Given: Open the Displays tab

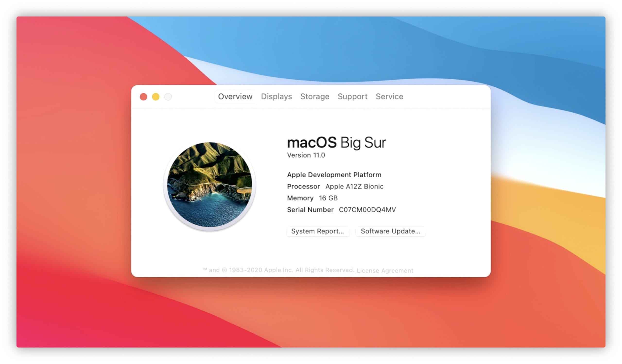Looking at the screenshot, I should (x=276, y=96).
